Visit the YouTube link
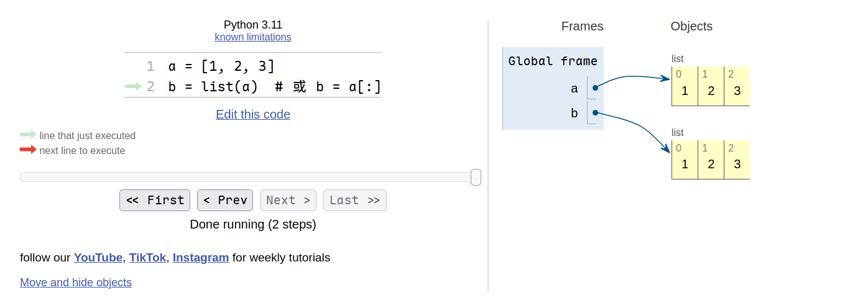This screenshot has height=308, width=868. [98, 257]
